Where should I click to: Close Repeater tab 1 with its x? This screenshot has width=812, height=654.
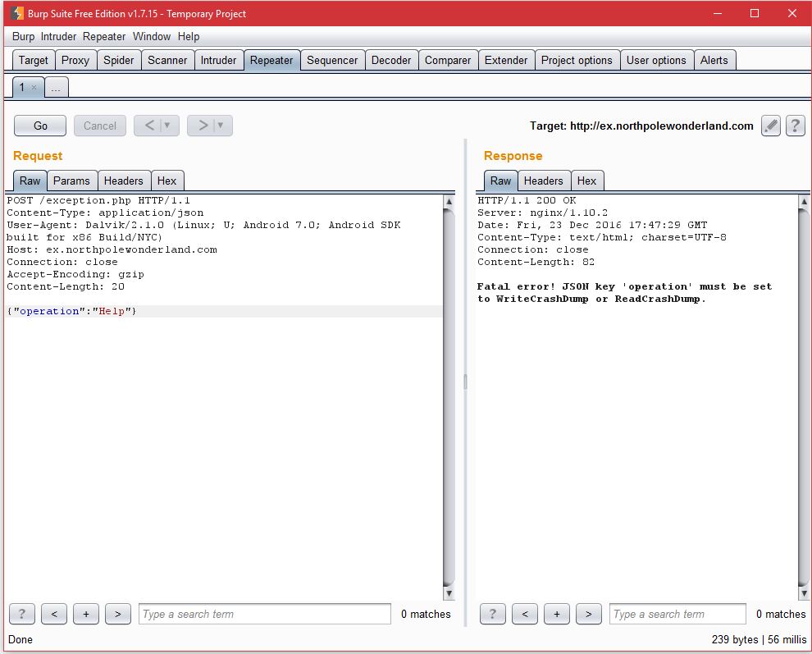click(x=34, y=87)
